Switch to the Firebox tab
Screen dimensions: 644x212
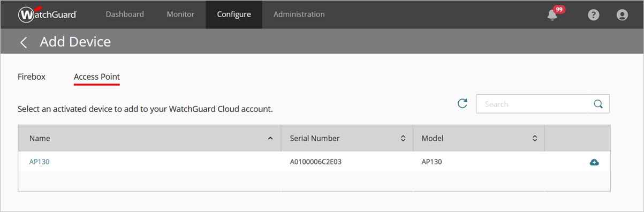[32, 77]
